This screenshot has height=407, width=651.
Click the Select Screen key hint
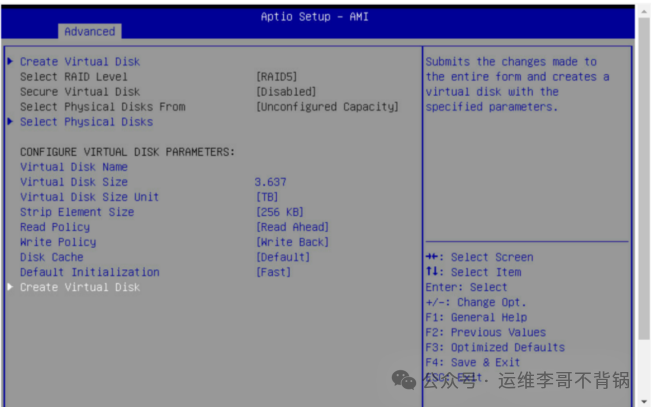point(479,257)
